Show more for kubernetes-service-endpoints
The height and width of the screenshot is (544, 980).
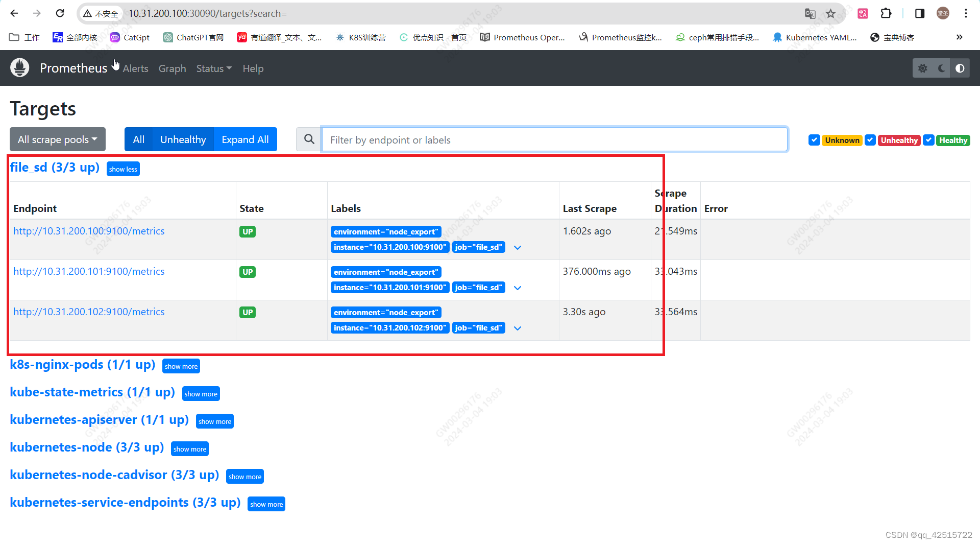click(266, 504)
